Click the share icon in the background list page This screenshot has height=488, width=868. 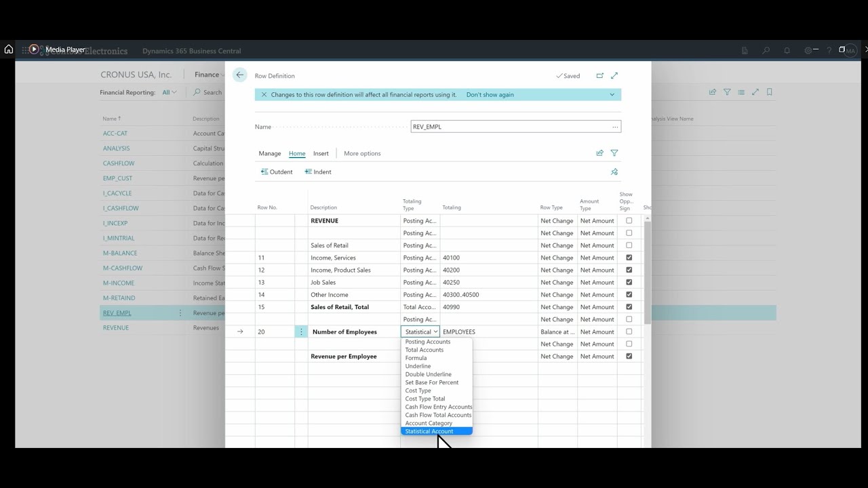713,92
